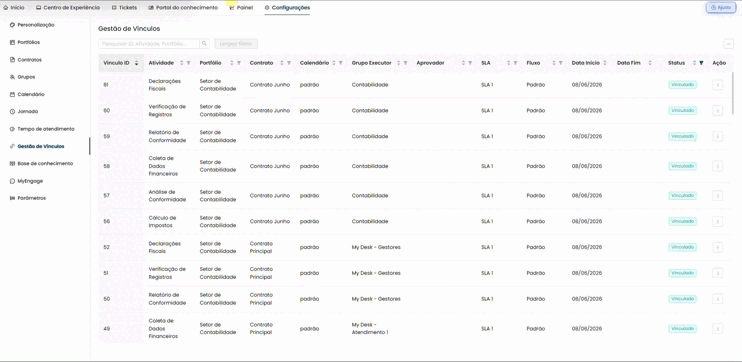742x362 pixels.
Task: Open MyEngage in the sidebar
Action: (26, 181)
